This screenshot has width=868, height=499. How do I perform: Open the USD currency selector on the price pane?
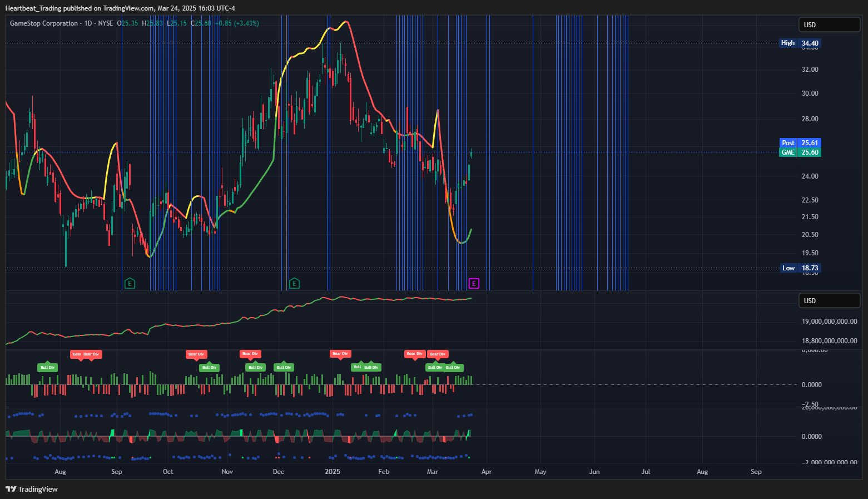[829, 24]
